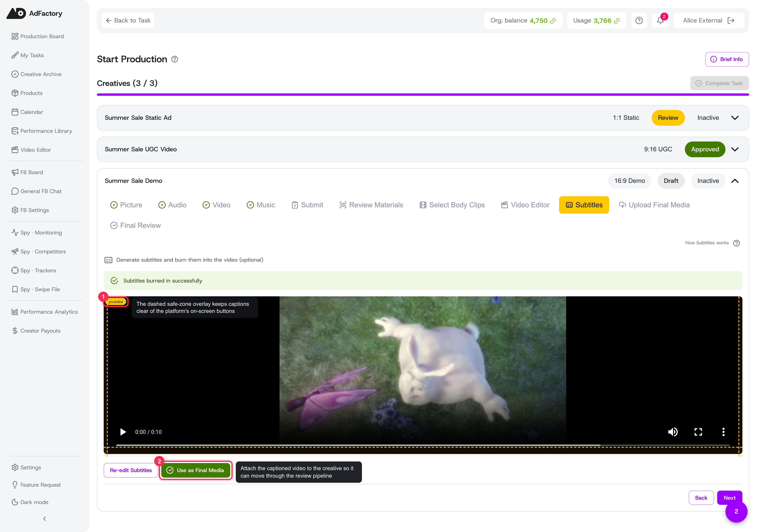
Task: Click the help question-mark icon in header
Action: [639, 20]
